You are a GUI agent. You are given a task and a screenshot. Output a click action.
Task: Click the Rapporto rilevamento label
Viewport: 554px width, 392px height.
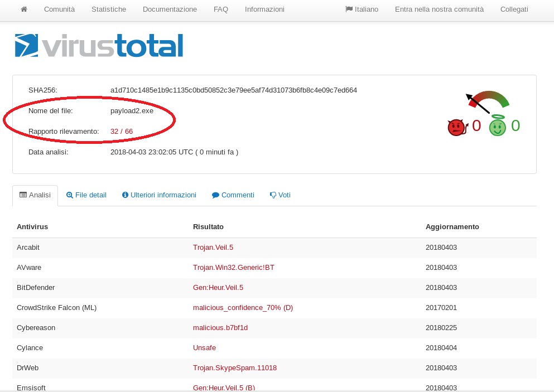64,132
